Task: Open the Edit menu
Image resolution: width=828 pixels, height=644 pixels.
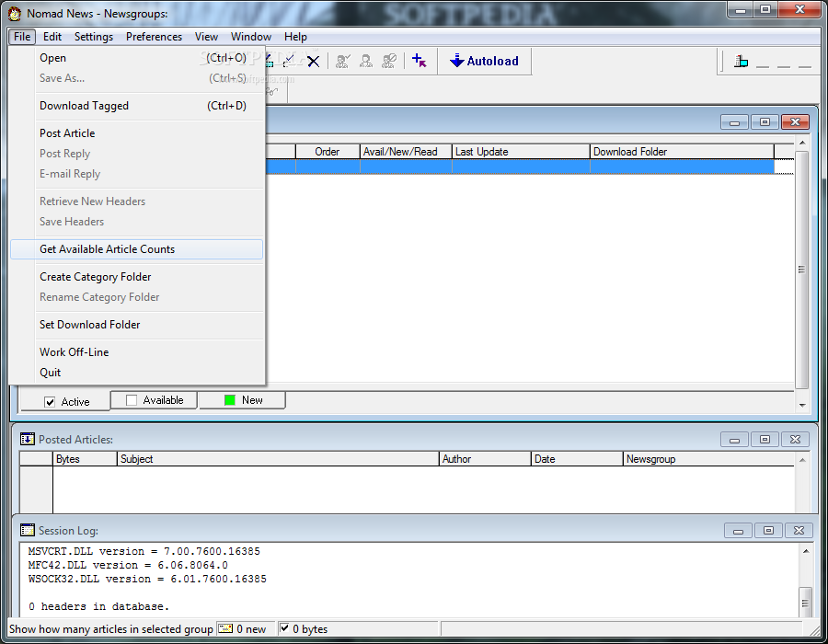Action: tap(52, 37)
